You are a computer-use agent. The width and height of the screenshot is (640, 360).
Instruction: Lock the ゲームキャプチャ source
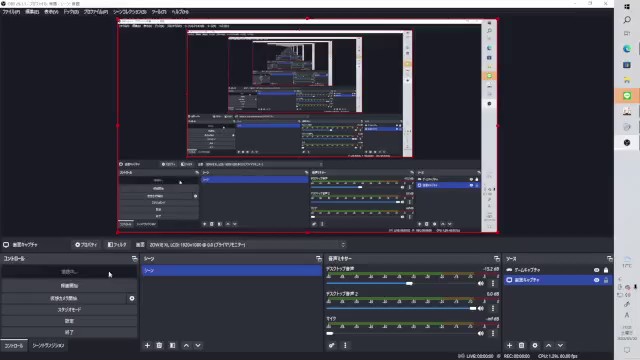(606, 270)
